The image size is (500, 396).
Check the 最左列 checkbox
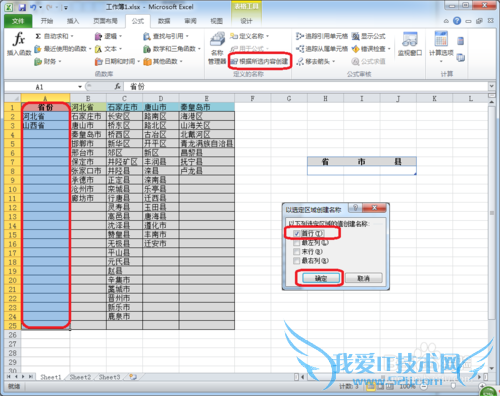tap(296, 243)
